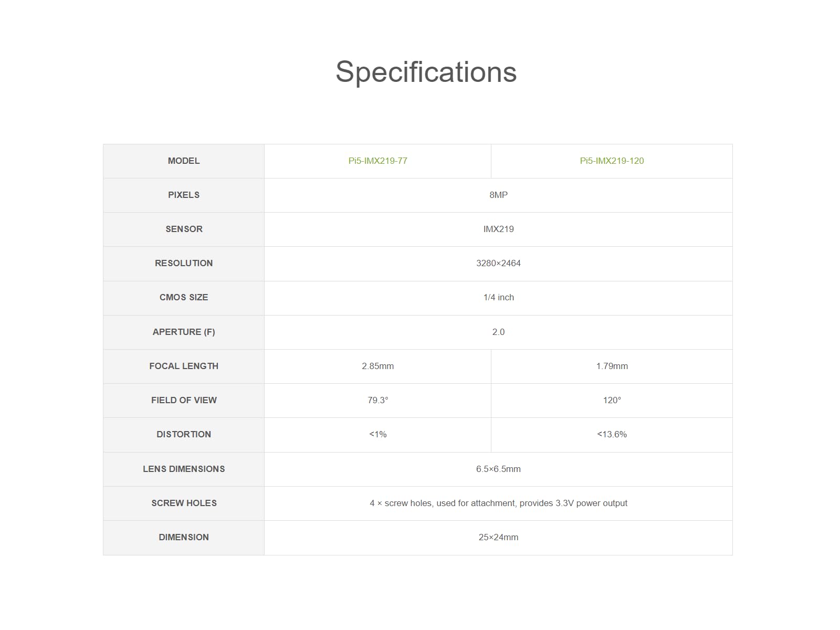Select the CMOS SIZE row label
The height and width of the screenshot is (630, 840).
pos(184,297)
